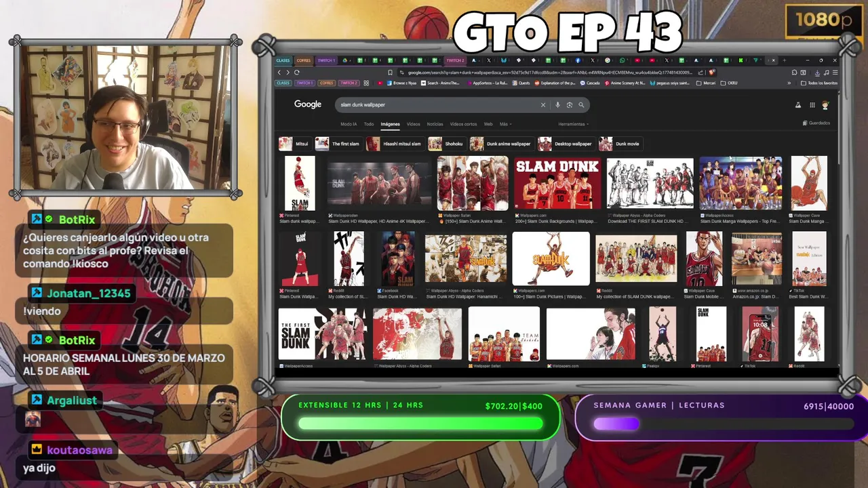The width and height of the screenshot is (868, 488).
Task: Bookmark this page from the address bar
Action: click(x=390, y=73)
